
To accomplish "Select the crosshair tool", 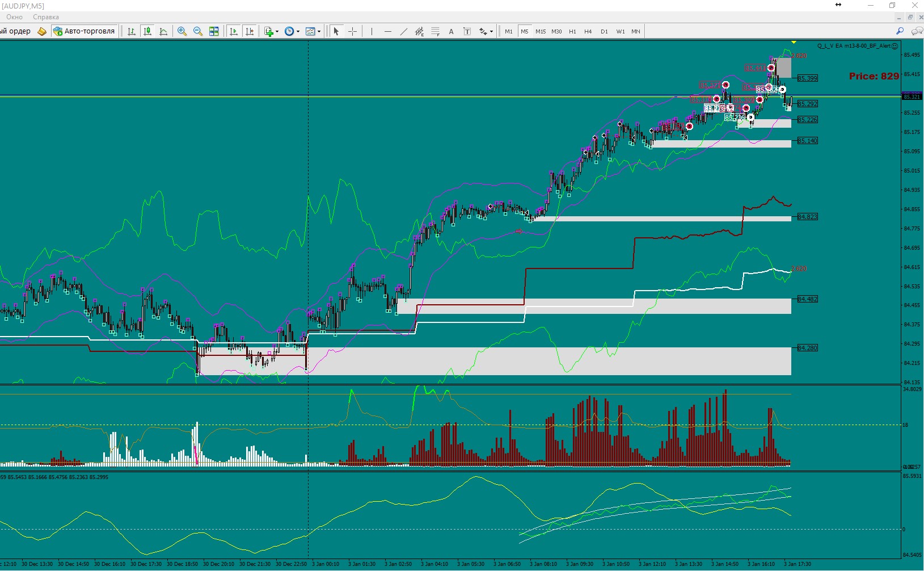I will (x=352, y=31).
